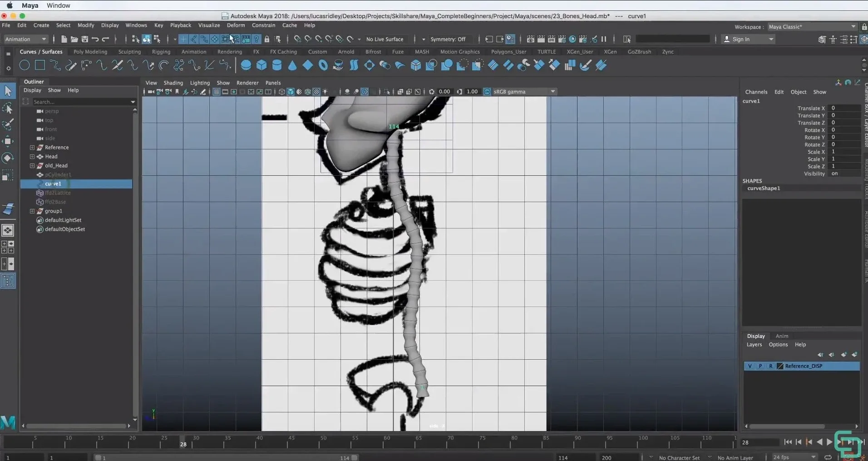Viewport: 868px width, 461px height.
Task: Expand the Head item in Outliner
Action: point(32,156)
